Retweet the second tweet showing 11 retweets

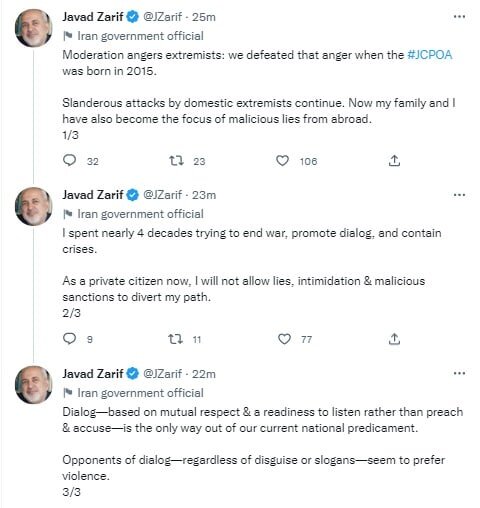(175, 339)
